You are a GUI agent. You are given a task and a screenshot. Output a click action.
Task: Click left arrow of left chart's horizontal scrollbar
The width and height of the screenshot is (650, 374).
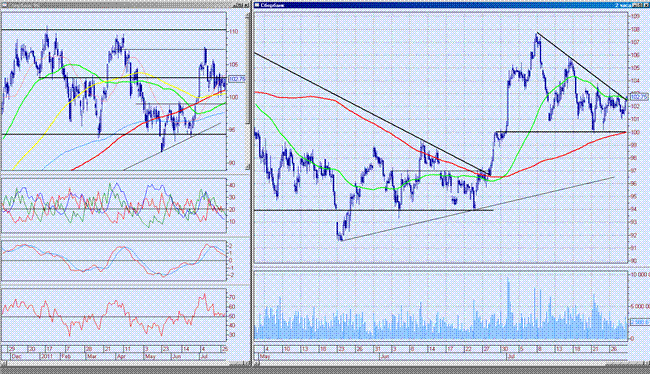coord(2,364)
